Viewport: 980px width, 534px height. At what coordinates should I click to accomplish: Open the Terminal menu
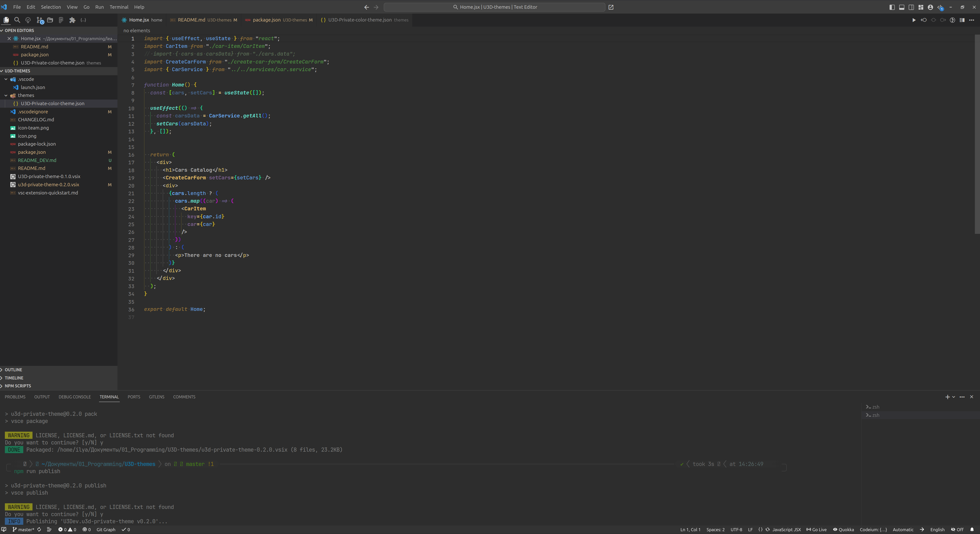119,7
